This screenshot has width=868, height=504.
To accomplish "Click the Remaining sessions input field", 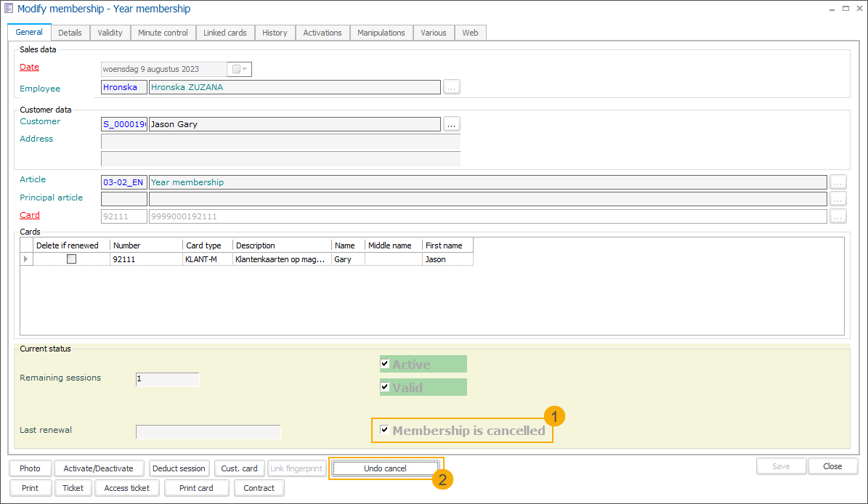I will pos(167,379).
